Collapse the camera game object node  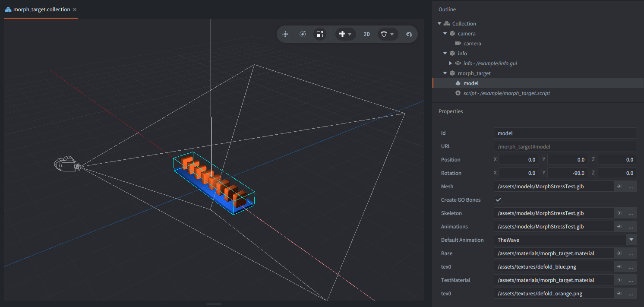coord(445,34)
